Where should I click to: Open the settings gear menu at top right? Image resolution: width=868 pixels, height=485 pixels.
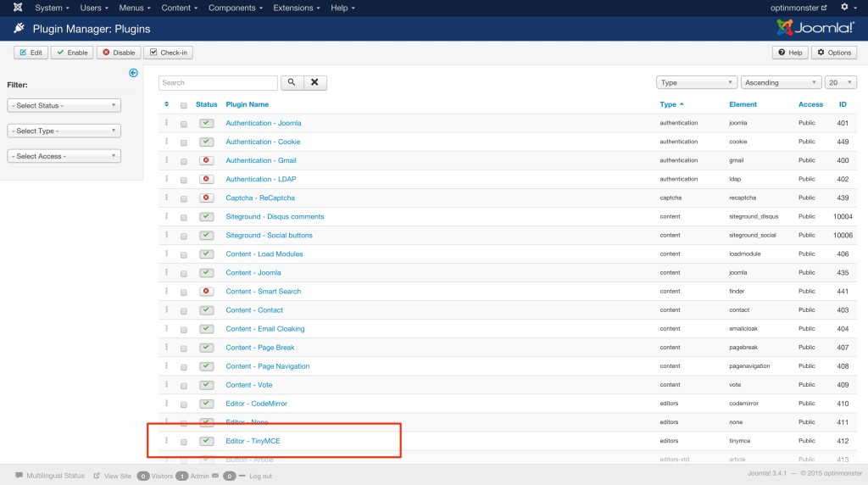(848, 7)
